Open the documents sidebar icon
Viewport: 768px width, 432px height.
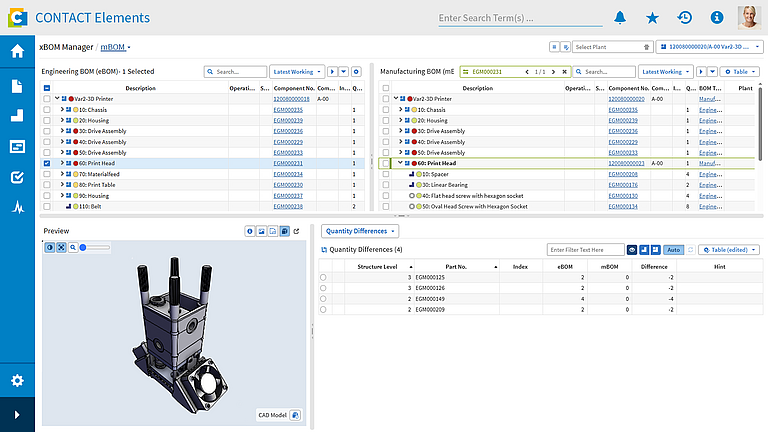(17, 86)
